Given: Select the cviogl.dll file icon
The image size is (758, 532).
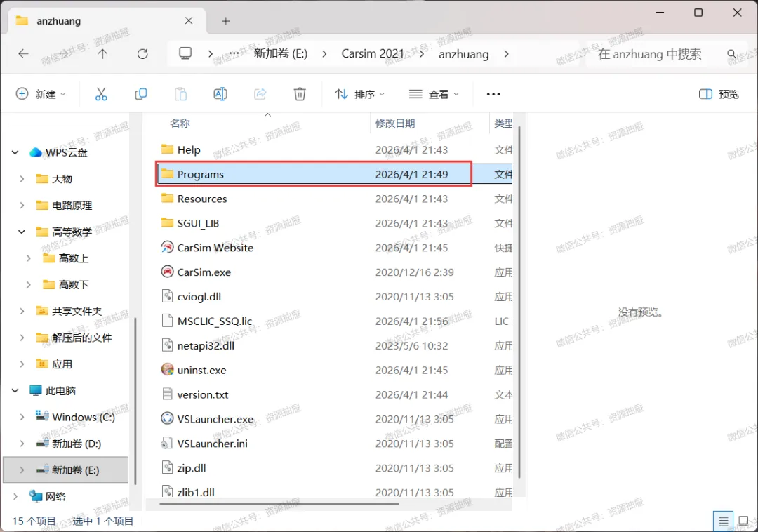Looking at the screenshot, I should 167,296.
